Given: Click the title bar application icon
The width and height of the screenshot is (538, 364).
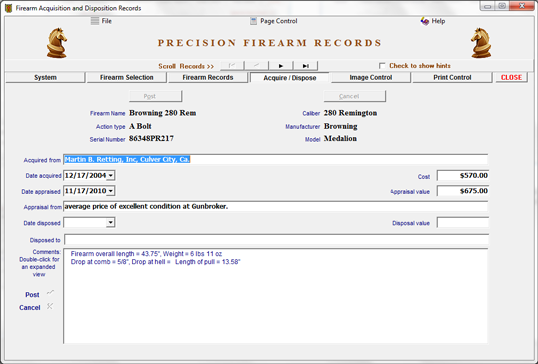Looking at the screenshot, I should tap(9, 8).
